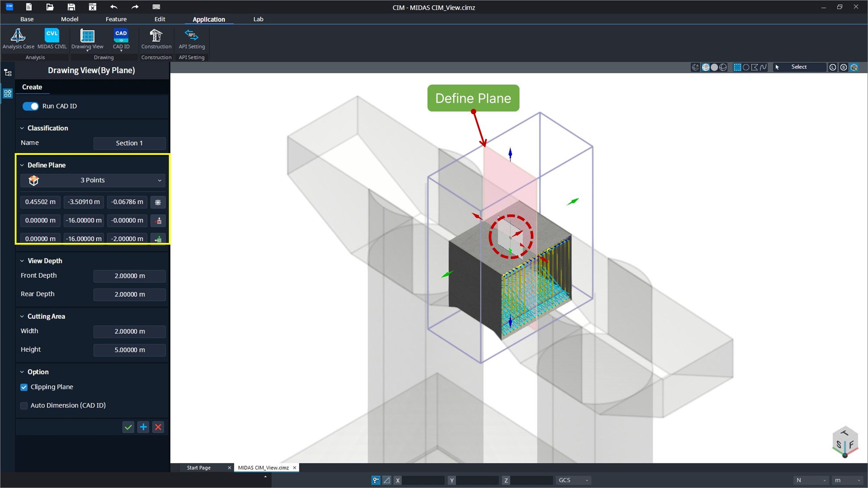Click the green checkmark confirm icon
Image resolution: width=868 pixels, height=488 pixels.
click(128, 427)
